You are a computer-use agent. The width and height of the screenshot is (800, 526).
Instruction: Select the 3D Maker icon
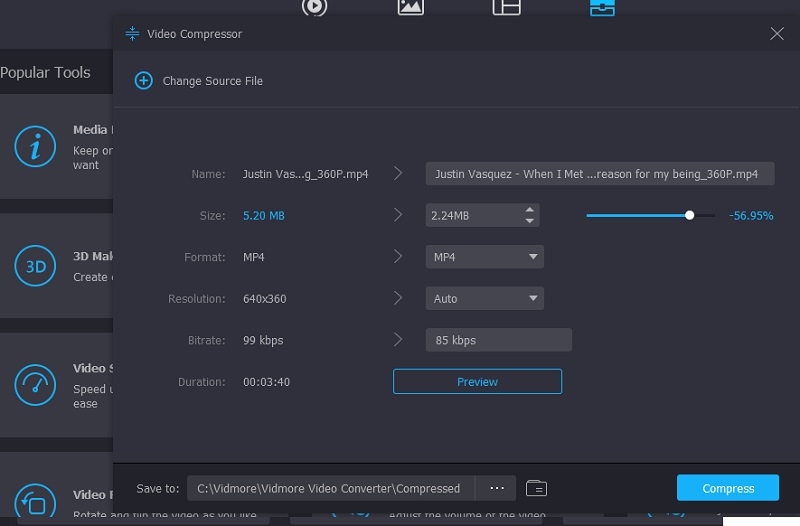pyautogui.click(x=35, y=266)
